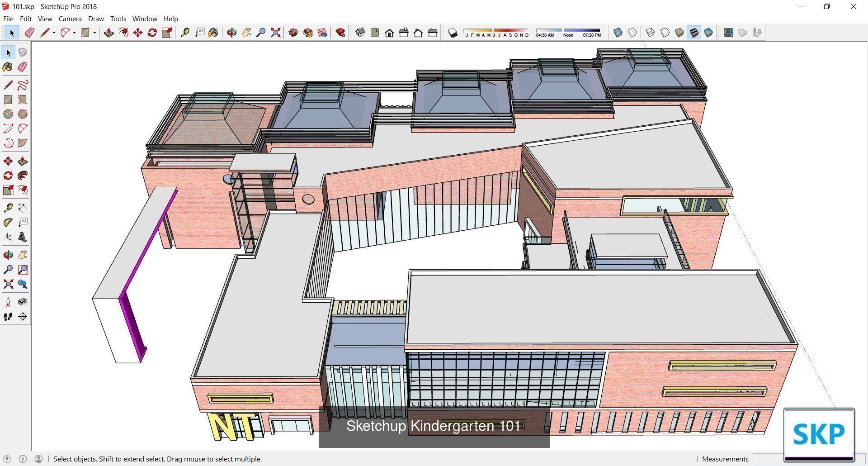Pick the Polygon tool in left panel
The width and height of the screenshot is (868, 466).
pos(23,114)
